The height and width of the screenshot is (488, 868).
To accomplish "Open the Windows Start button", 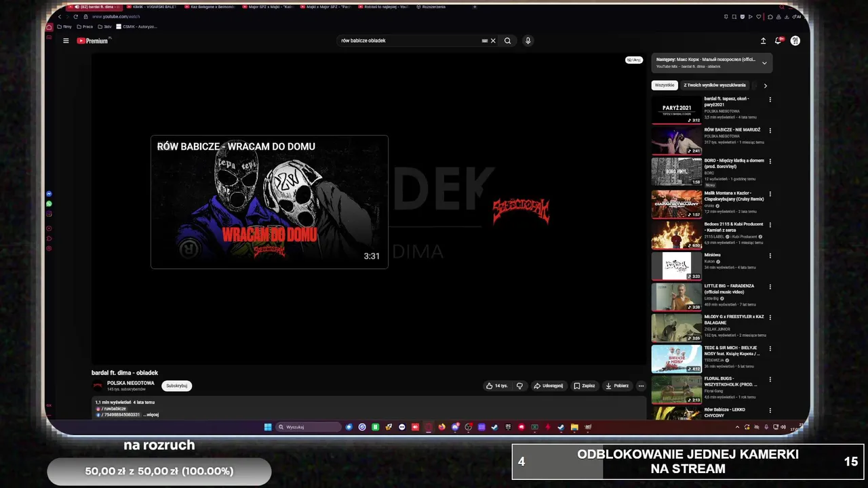I will click(x=268, y=427).
